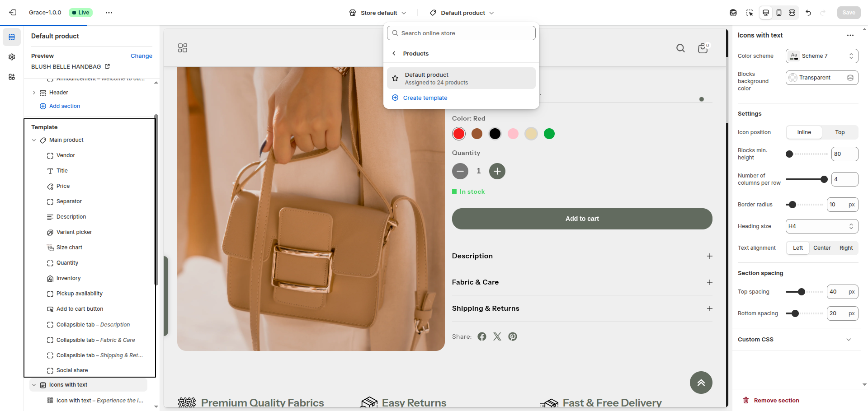Click the inspector selection tool icon
Screen dimensions: 868x411
click(x=750, y=13)
